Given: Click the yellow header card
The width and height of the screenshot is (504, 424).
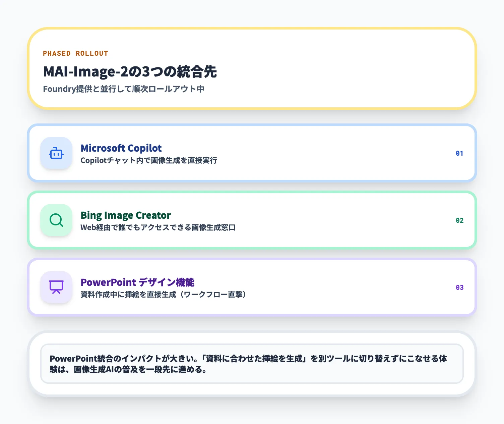Looking at the screenshot, I should (x=251, y=68).
